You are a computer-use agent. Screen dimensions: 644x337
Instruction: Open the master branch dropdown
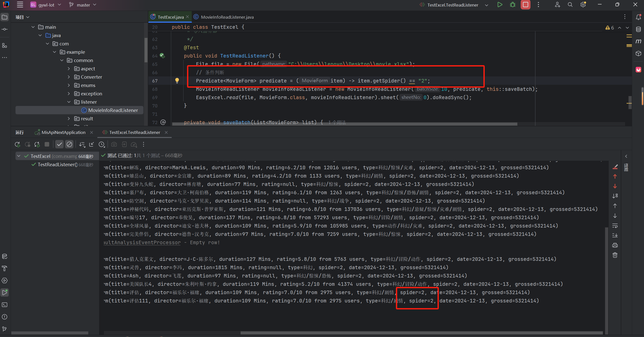pyautogui.click(x=83, y=5)
